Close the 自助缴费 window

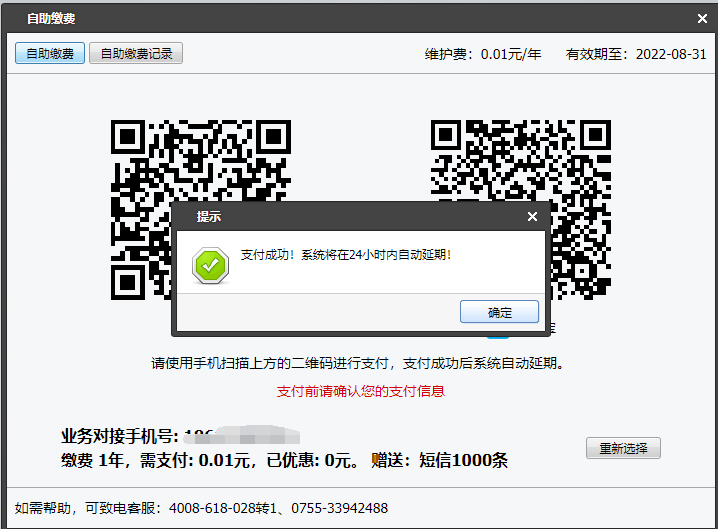click(702, 18)
